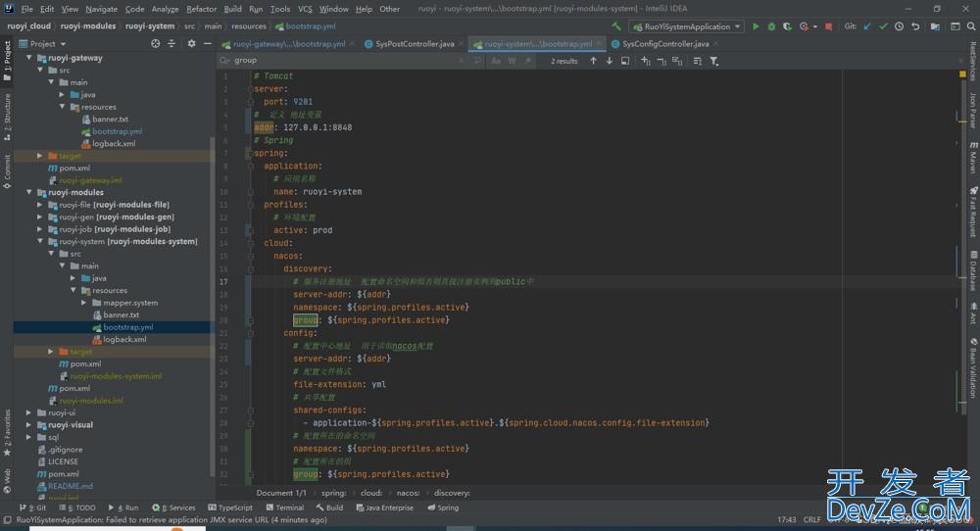The height and width of the screenshot is (531, 980).
Task: Hide the Project tool window
Action: tap(208, 44)
